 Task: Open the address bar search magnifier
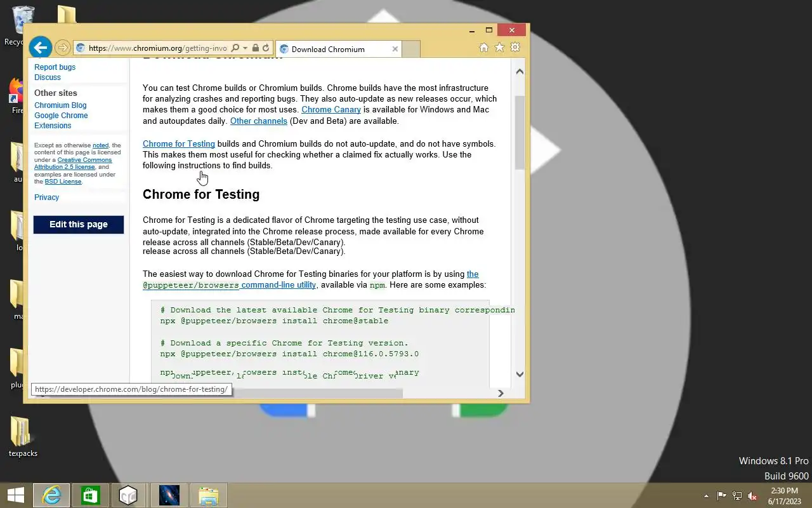tap(235, 48)
